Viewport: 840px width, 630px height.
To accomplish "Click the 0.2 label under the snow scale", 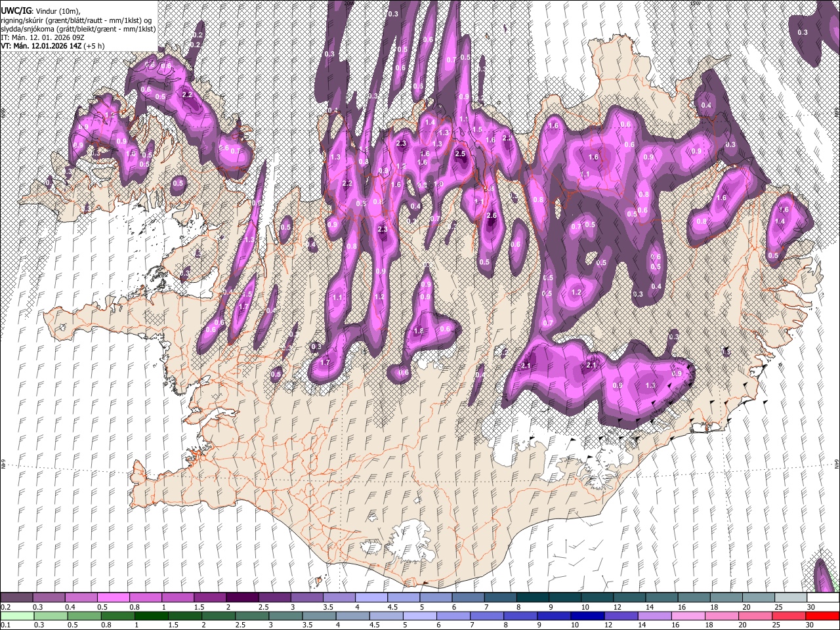I will click(x=5, y=607).
